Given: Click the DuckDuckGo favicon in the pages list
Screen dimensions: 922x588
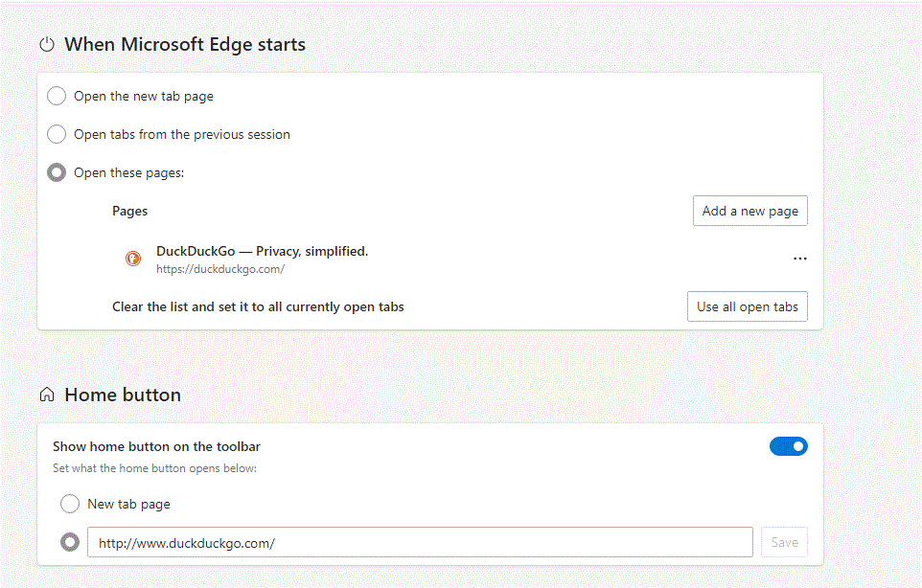Looking at the screenshot, I should click(x=134, y=259).
